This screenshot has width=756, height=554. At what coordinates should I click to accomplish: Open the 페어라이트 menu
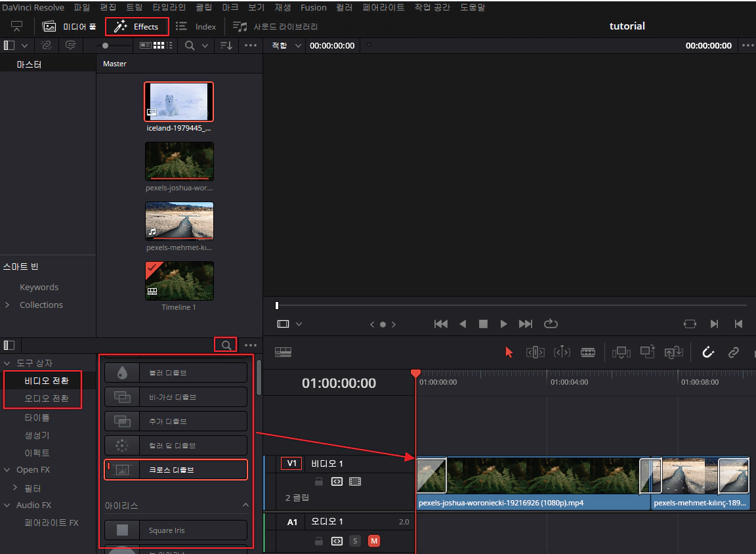click(x=383, y=7)
